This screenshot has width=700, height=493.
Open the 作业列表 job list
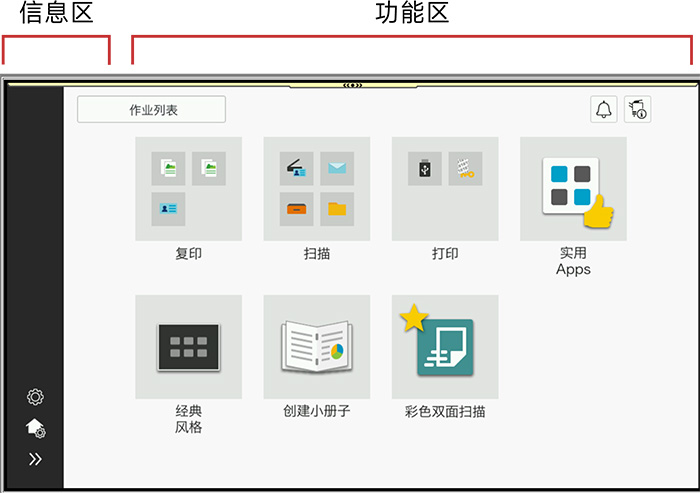(151, 110)
